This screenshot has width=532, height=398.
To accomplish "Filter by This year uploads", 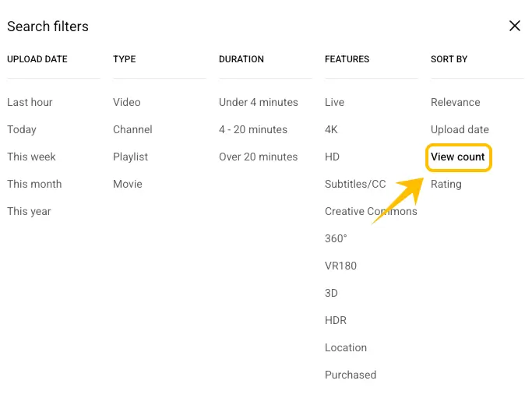I will (x=29, y=211).
